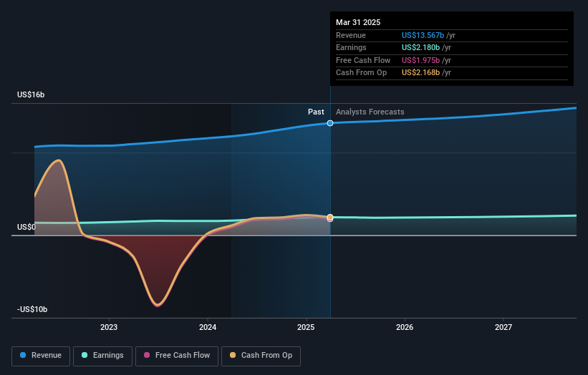Click the 'Analysts Forecasts' label

click(x=370, y=112)
